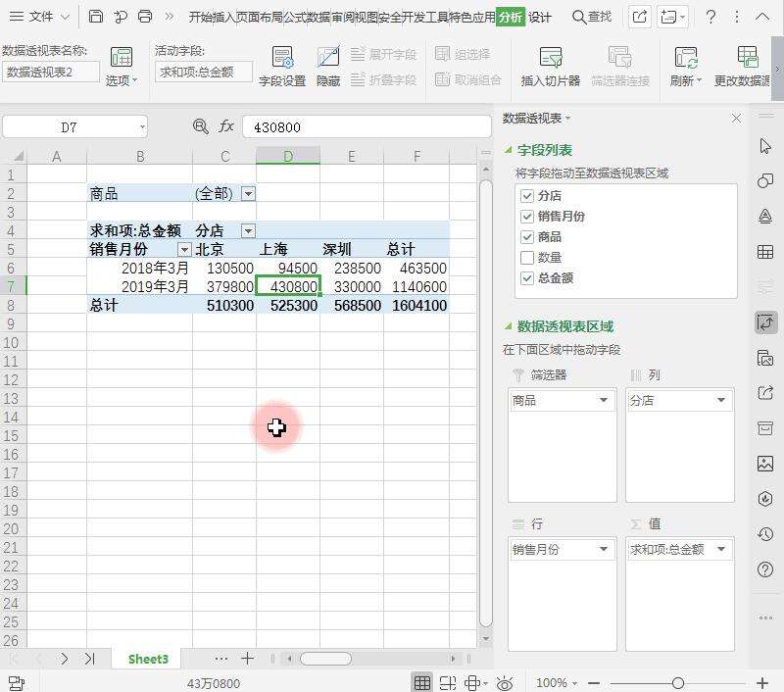The image size is (784, 692).
Task: Uncheck the 总金额 field checkbox
Action: 527,276
